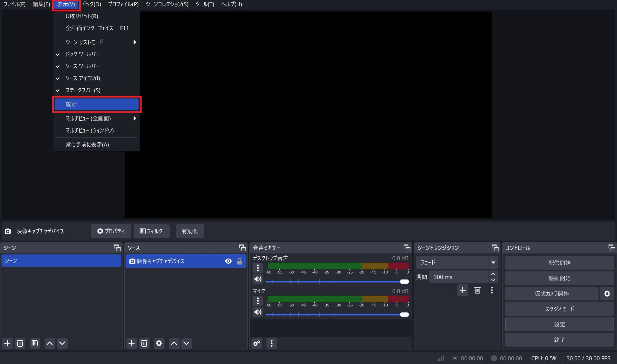Screen dimensions: 617x364
Task: Enable 常に手前に表示(A) option
Action: [x=96, y=144]
